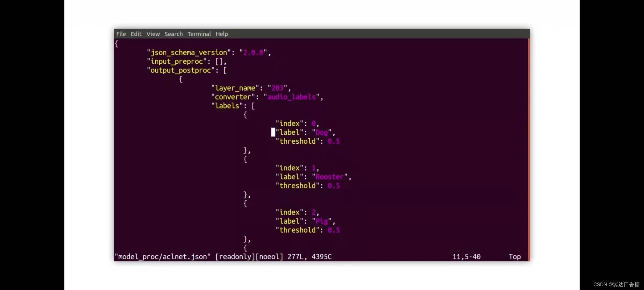Click the "11,5-40" cursor position readout
Screen dimensions: 644x290
click(467, 257)
